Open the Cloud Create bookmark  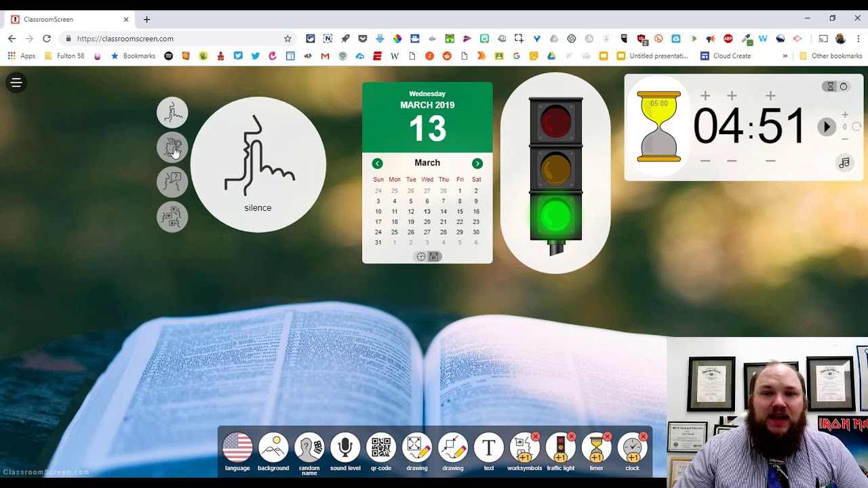[726, 56]
